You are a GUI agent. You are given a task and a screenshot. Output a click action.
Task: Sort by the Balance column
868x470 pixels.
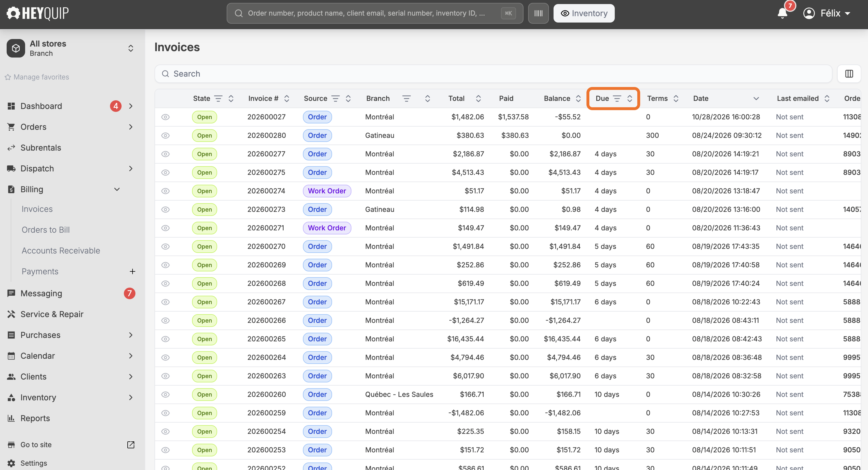[578, 99]
